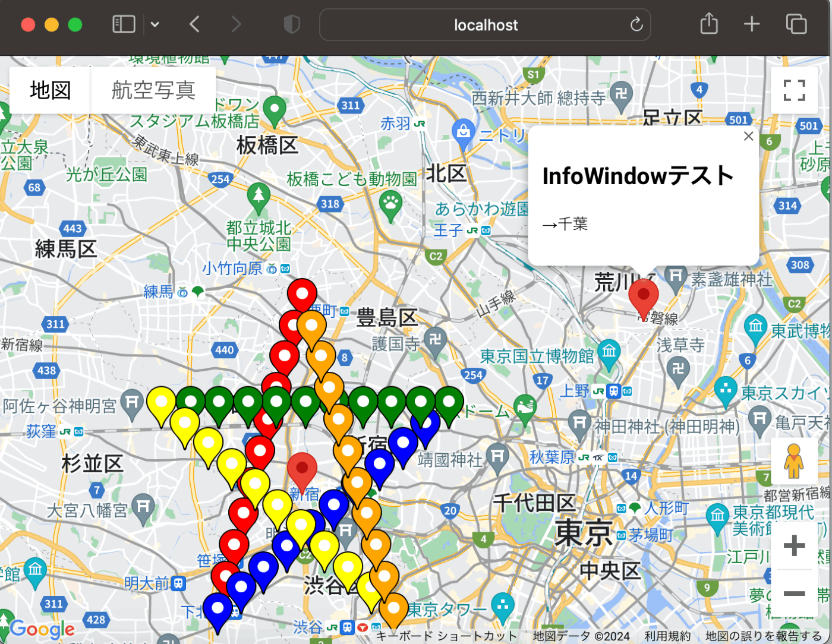The width and height of the screenshot is (832, 644).
Task: Show Safari tab overview
Action: tap(795, 24)
